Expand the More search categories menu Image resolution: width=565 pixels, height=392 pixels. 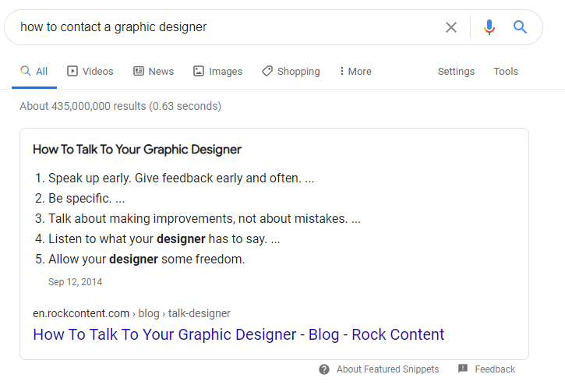355,71
